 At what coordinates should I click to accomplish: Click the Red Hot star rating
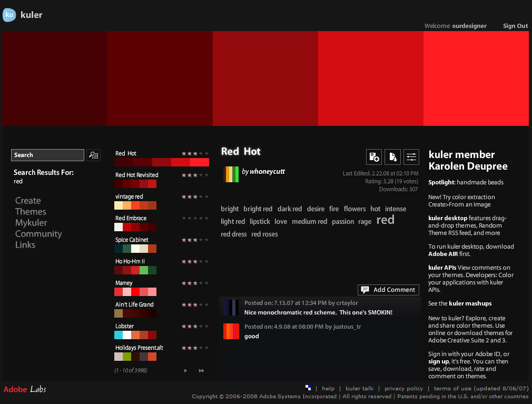tap(195, 153)
